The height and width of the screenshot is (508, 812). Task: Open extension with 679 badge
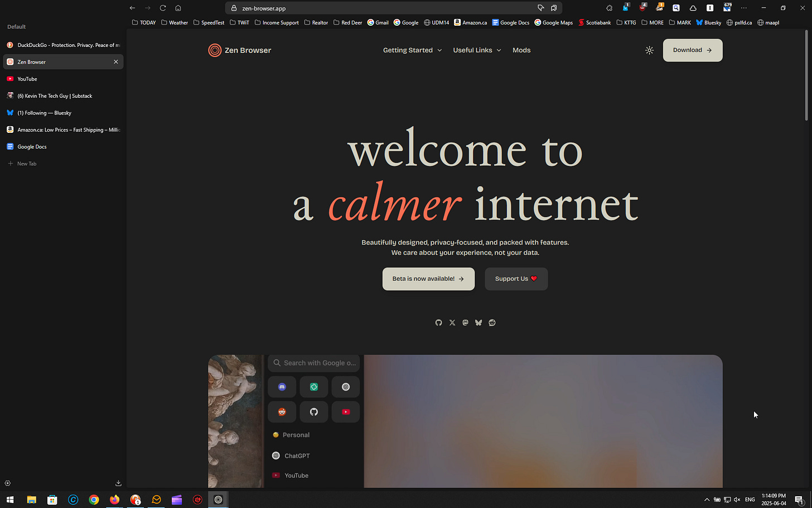point(727,7)
